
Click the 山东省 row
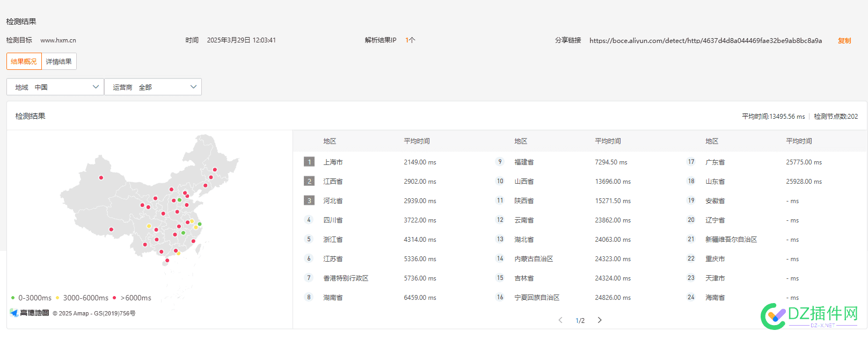coord(771,181)
